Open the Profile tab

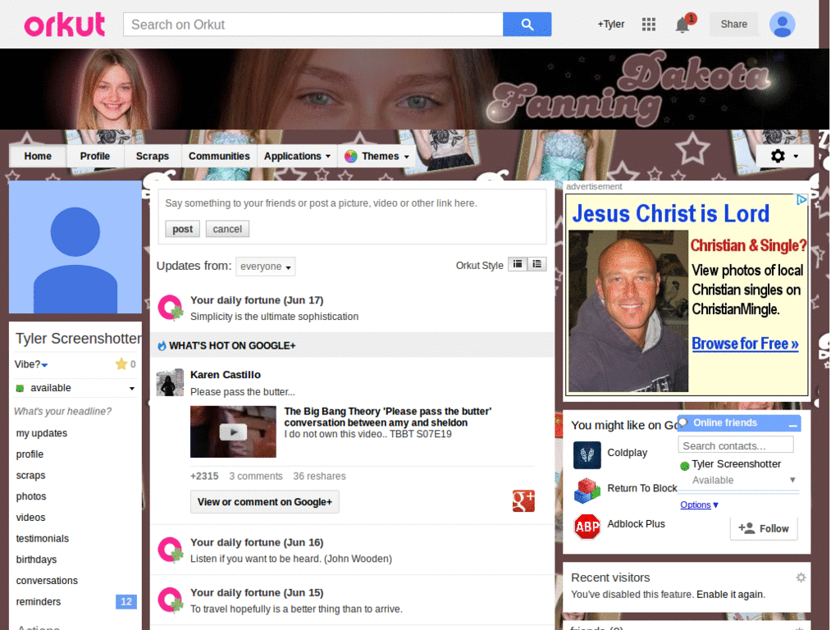point(95,157)
